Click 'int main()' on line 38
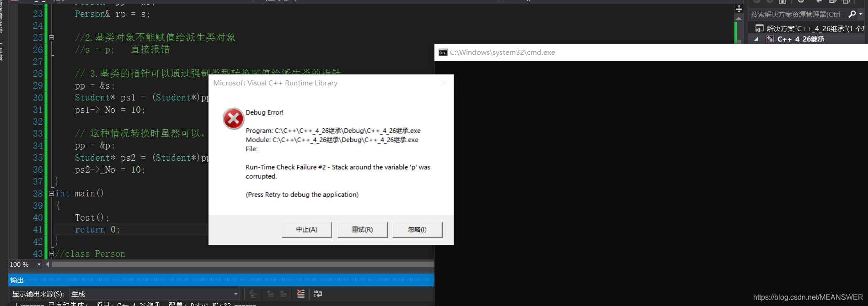The height and width of the screenshot is (306, 868). [x=80, y=194]
